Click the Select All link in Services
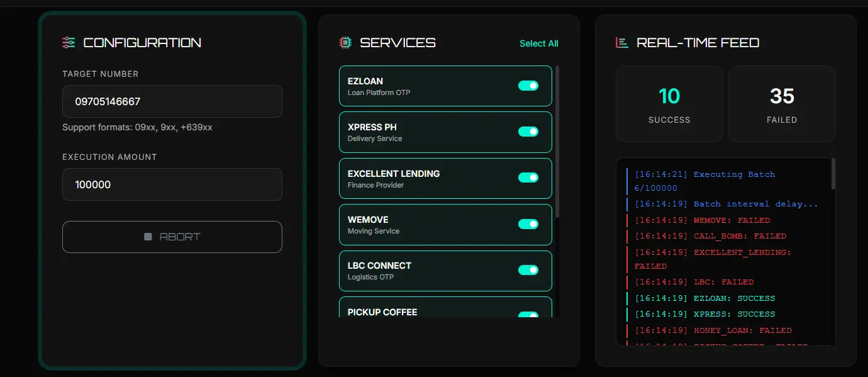 pos(539,43)
